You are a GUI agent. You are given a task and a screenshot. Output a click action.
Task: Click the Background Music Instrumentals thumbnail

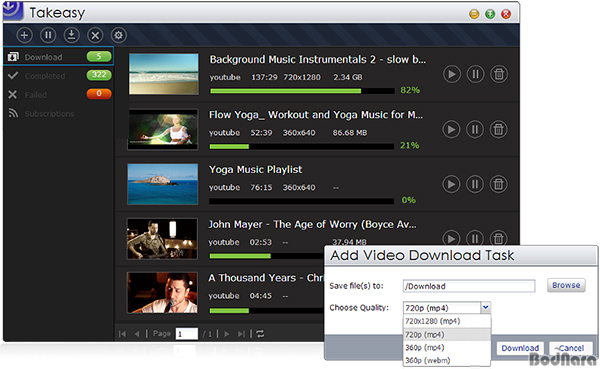coord(164,74)
